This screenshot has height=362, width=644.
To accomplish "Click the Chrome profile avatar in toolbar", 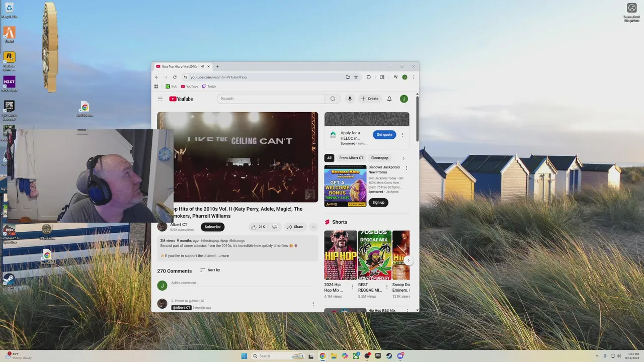I will point(405,77).
